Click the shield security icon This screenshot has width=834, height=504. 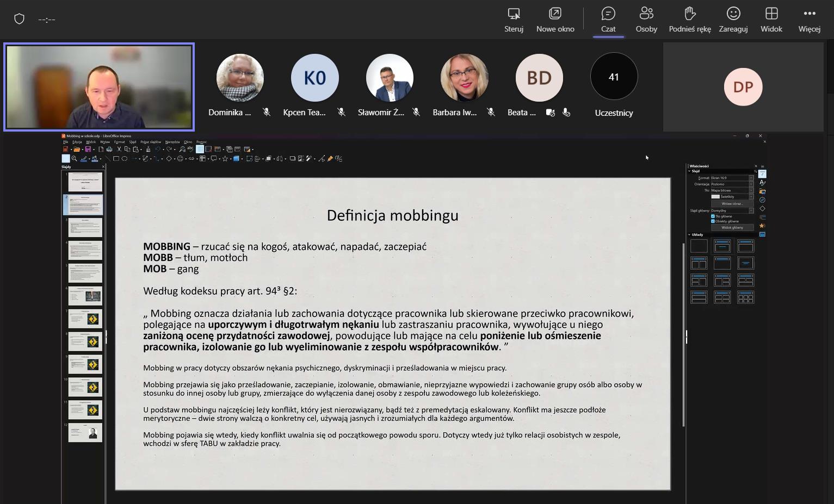point(20,19)
